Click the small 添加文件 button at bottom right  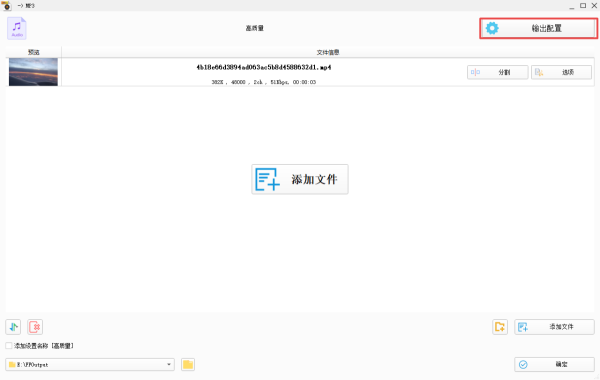point(554,327)
